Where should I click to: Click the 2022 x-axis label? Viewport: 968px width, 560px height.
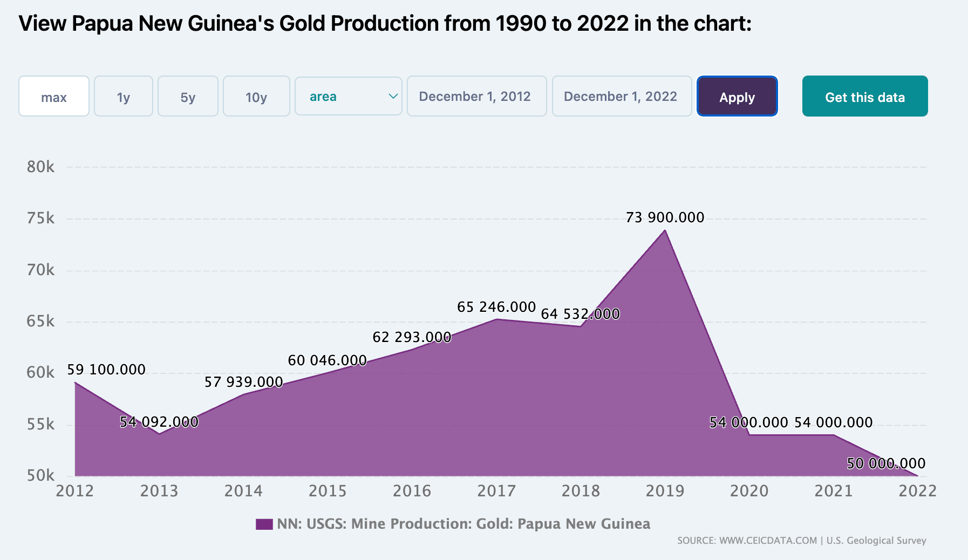(x=917, y=491)
